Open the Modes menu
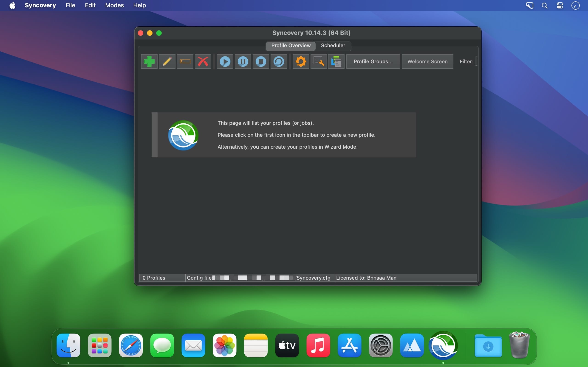This screenshot has height=367, width=588. (114, 5)
